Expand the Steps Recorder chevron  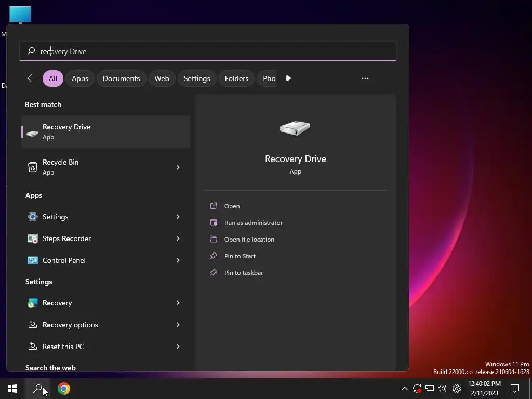(x=178, y=238)
